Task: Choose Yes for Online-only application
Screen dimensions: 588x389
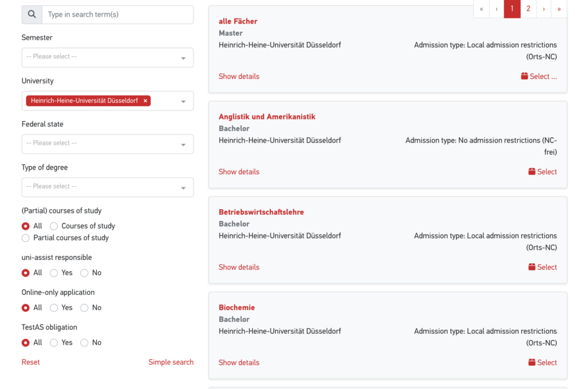Action: [x=54, y=308]
